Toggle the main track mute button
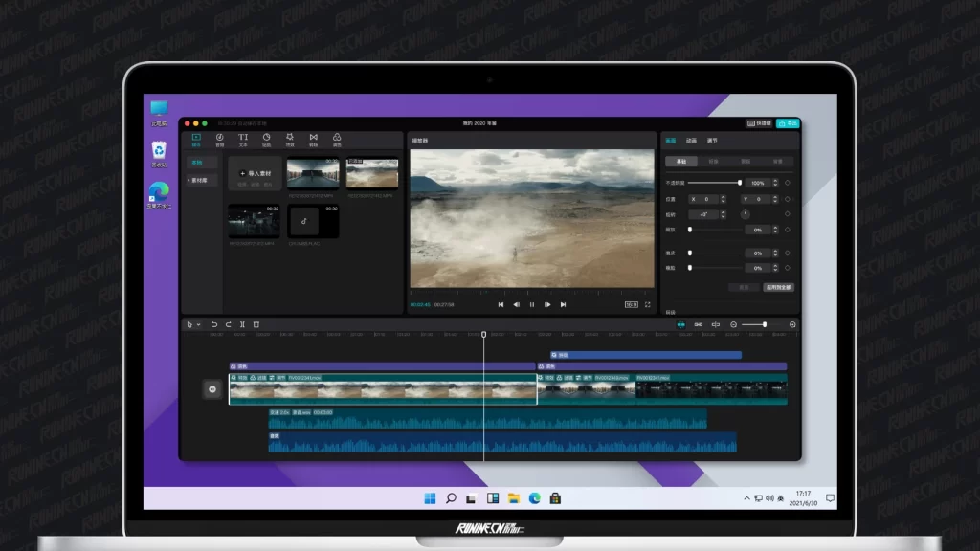 [212, 388]
